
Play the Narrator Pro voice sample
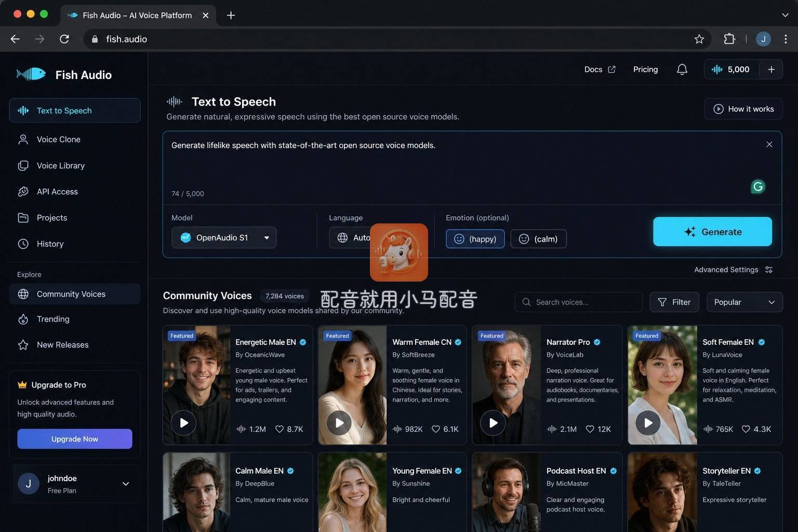click(x=493, y=423)
